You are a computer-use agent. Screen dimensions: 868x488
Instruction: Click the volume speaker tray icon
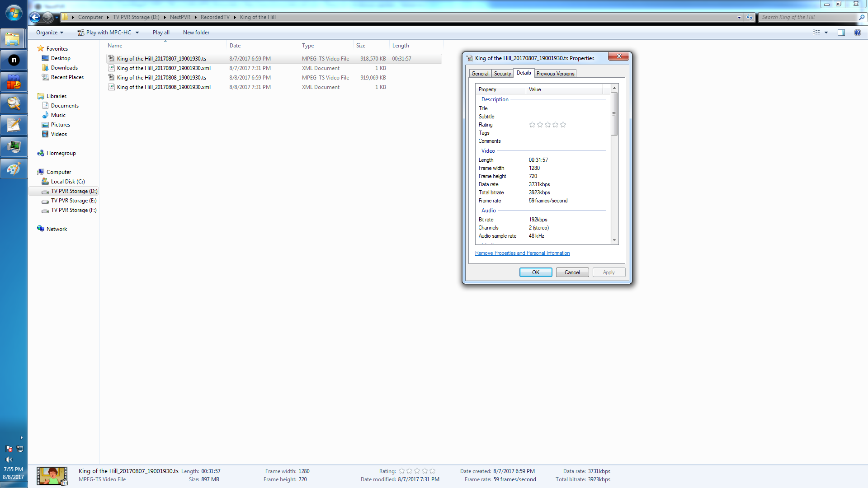pos(9,459)
